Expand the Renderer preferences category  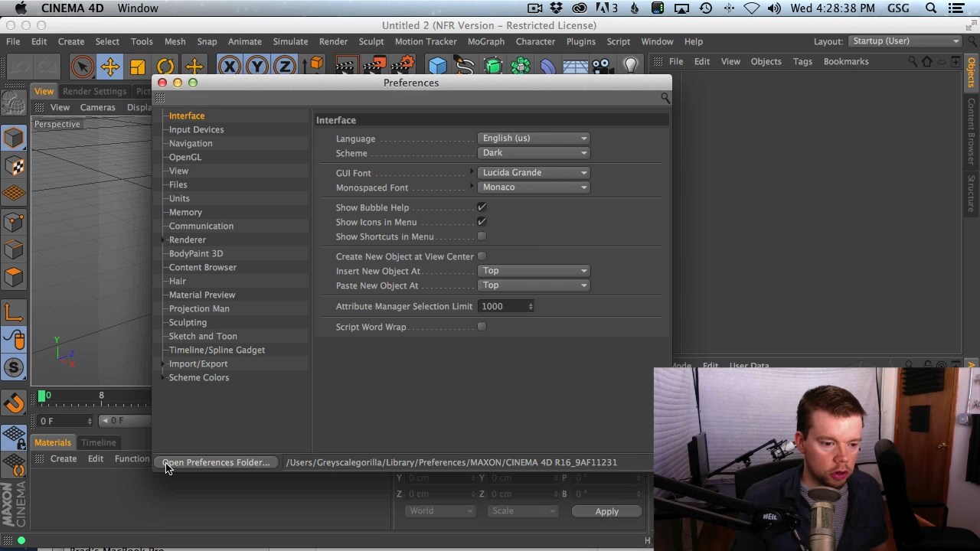click(x=164, y=240)
